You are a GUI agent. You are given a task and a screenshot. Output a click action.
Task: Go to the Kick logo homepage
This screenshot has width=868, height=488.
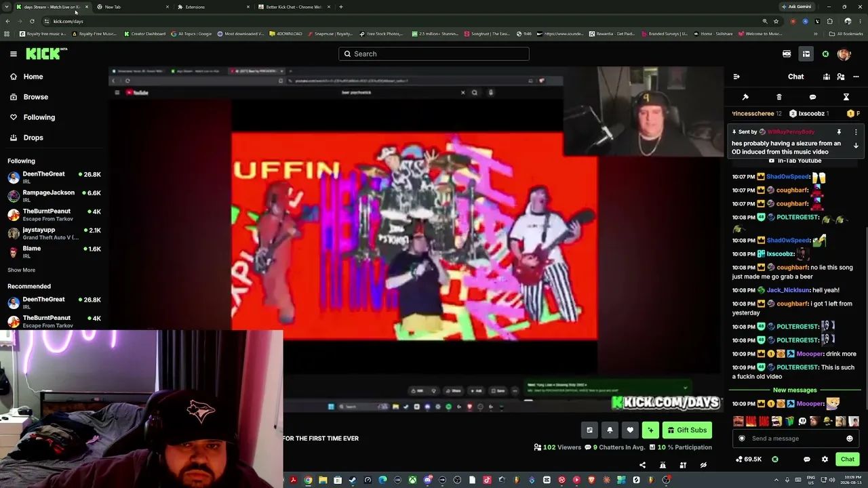click(x=46, y=54)
